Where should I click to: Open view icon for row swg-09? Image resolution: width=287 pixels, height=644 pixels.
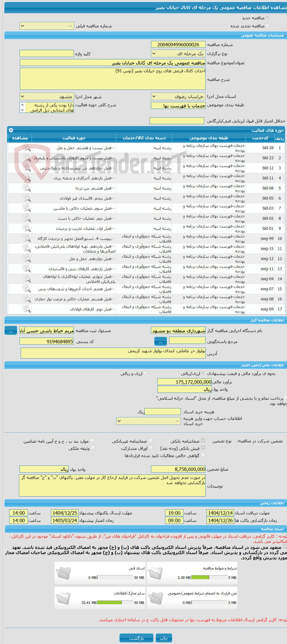[26, 309]
